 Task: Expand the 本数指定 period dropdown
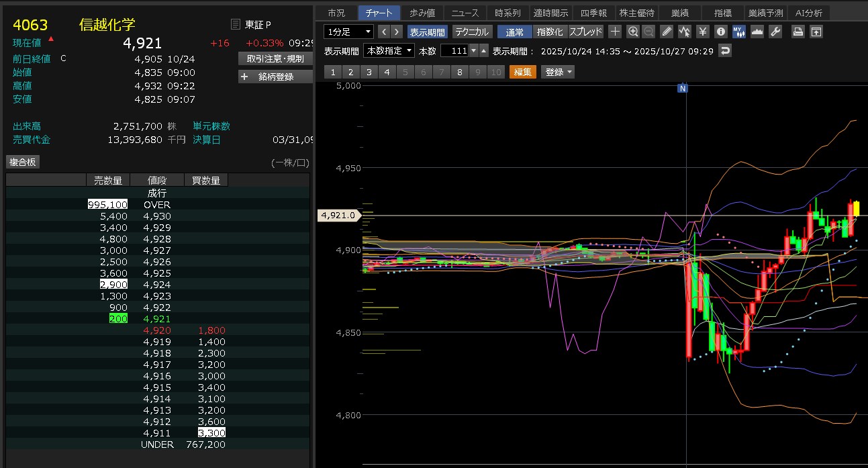(389, 51)
